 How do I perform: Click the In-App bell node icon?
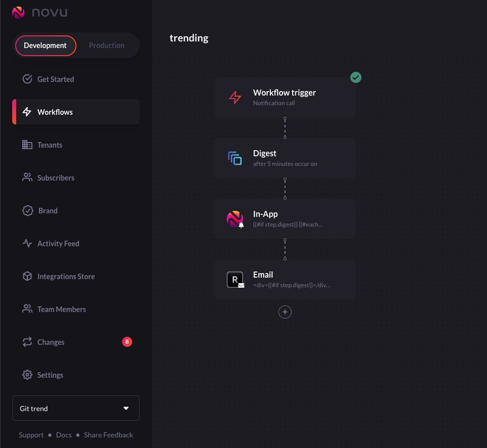point(235,219)
